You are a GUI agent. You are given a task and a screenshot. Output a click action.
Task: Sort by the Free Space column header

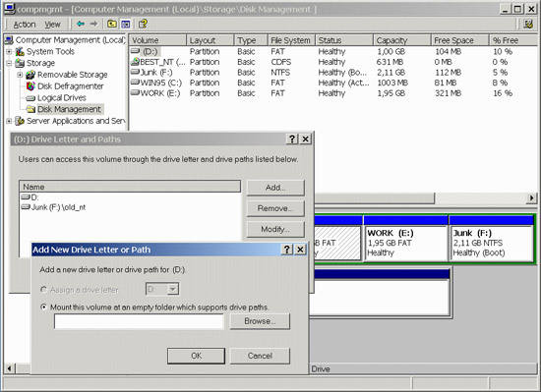click(460, 40)
